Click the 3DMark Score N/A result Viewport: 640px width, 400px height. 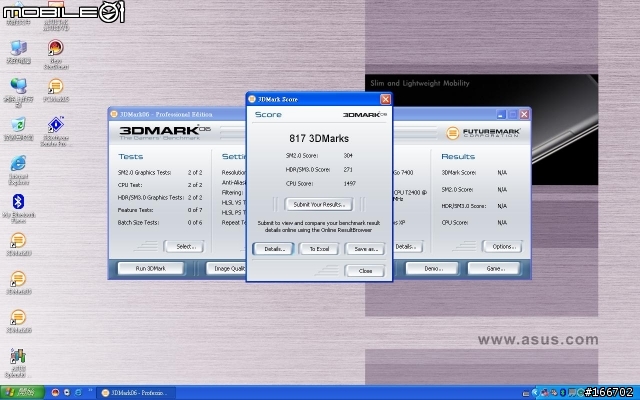502,173
